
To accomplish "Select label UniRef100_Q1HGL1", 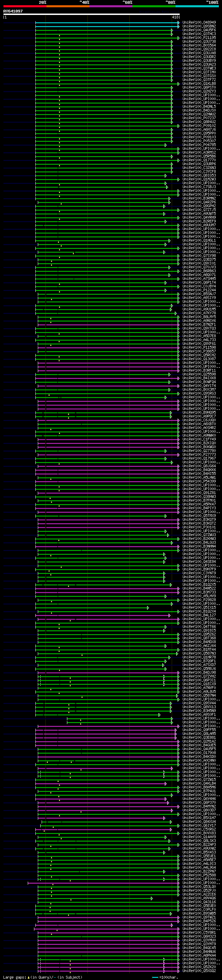I will pyautogui.click(x=199, y=241).
